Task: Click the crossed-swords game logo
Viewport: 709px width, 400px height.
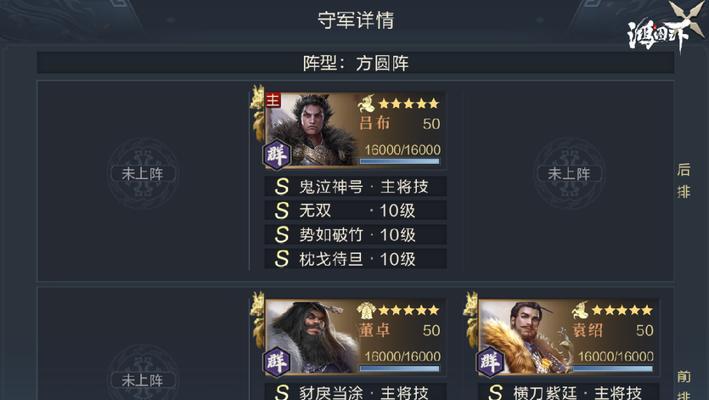Action: pyautogui.click(x=666, y=28)
